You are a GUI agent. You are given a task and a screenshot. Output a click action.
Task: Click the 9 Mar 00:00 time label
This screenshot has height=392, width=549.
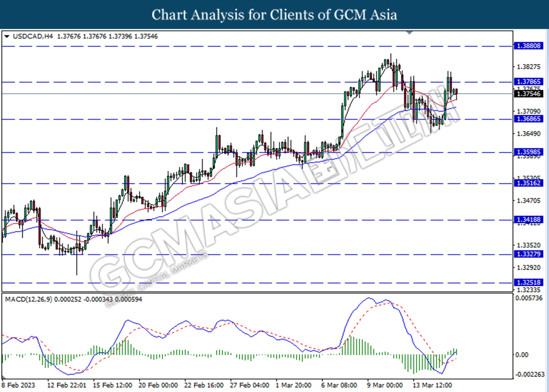click(385, 385)
